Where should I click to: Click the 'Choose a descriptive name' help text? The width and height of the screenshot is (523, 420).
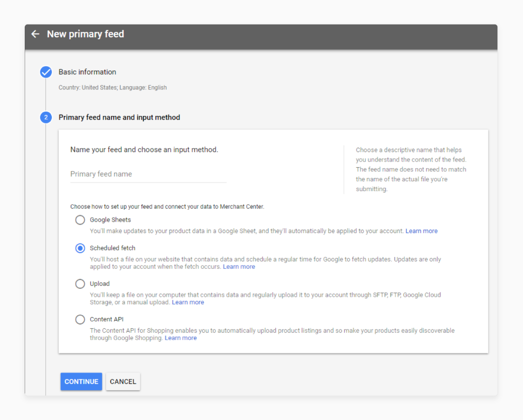[411, 169]
